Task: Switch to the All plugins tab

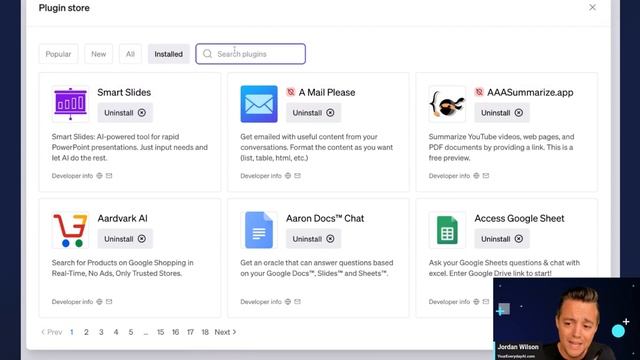Action: [x=130, y=54]
